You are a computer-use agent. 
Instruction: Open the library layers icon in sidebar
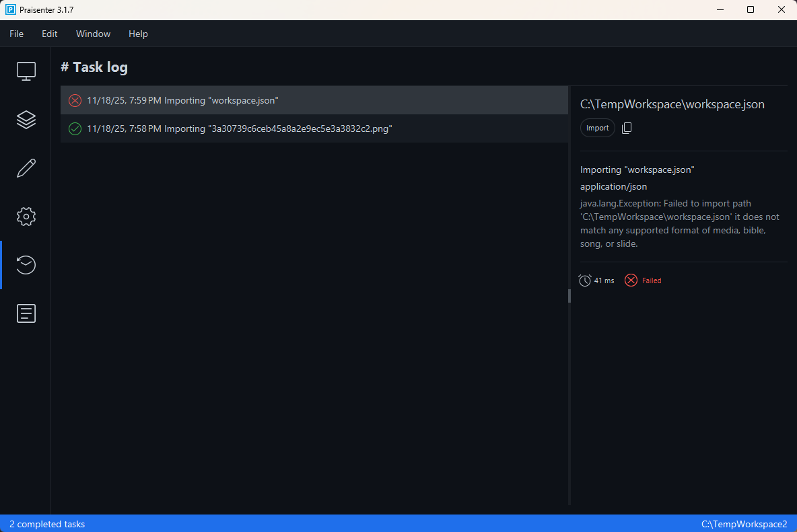click(26, 120)
